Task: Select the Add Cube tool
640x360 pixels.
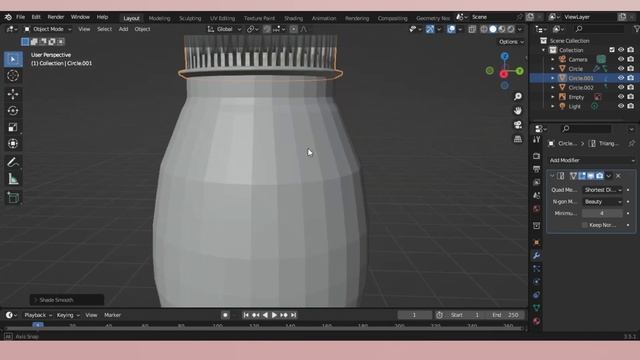Action: click(x=13, y=198)
